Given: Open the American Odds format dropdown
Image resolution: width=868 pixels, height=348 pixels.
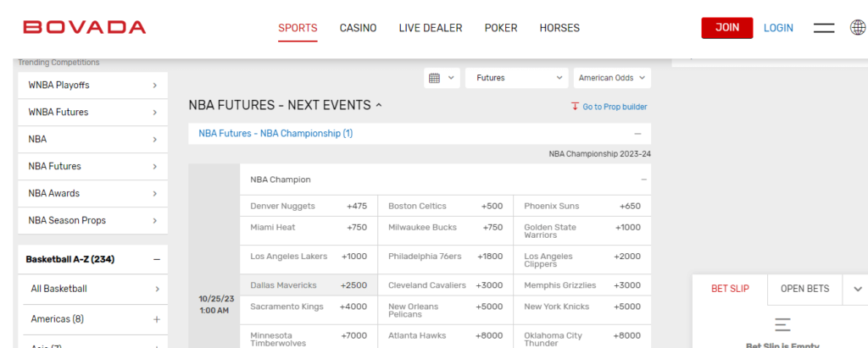Looking at the screenshot, I should click(x=612, y=78).
